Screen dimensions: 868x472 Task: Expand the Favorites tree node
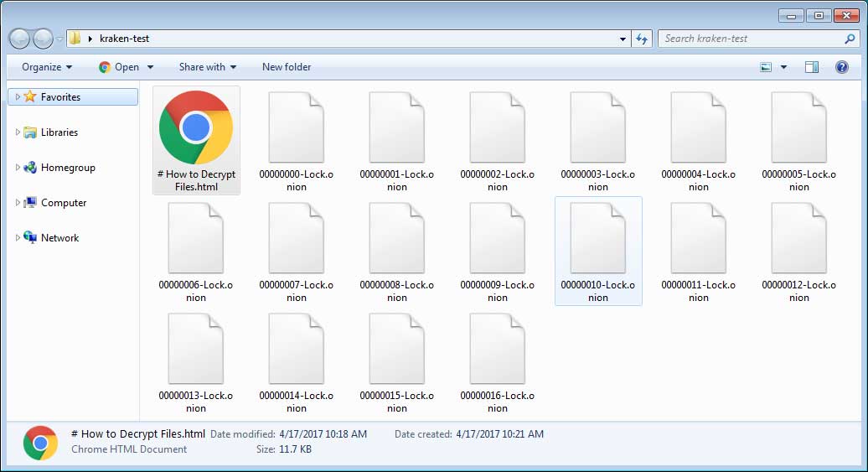coord(18,97)
